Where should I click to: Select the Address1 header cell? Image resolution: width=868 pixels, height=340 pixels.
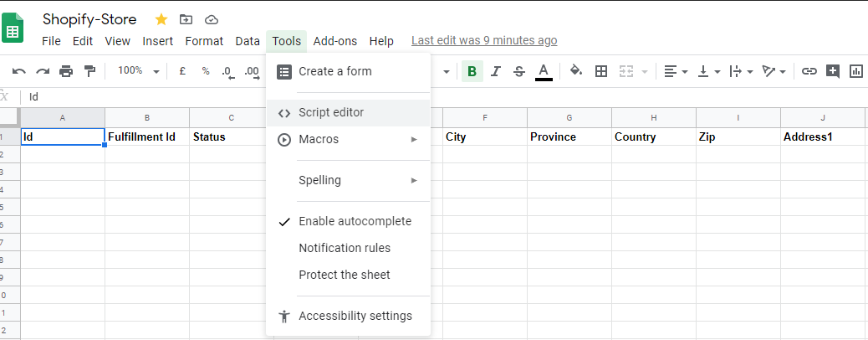825,137
